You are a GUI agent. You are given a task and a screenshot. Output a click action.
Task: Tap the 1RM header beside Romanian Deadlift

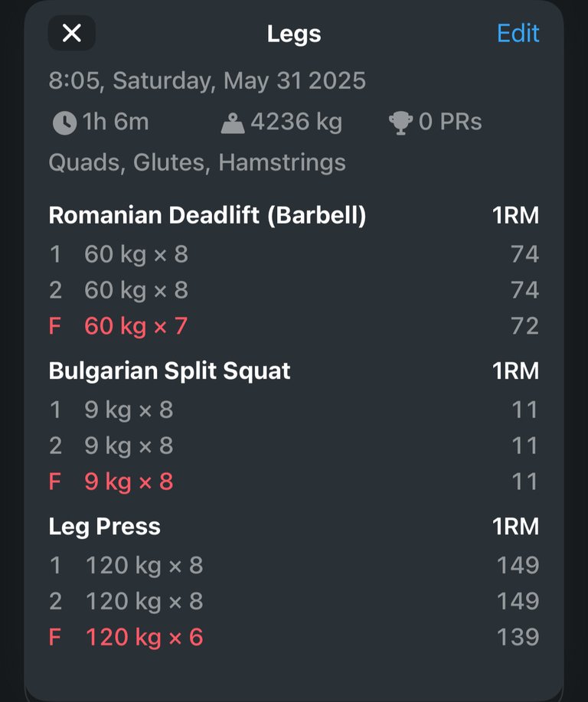tap(516, 215)
